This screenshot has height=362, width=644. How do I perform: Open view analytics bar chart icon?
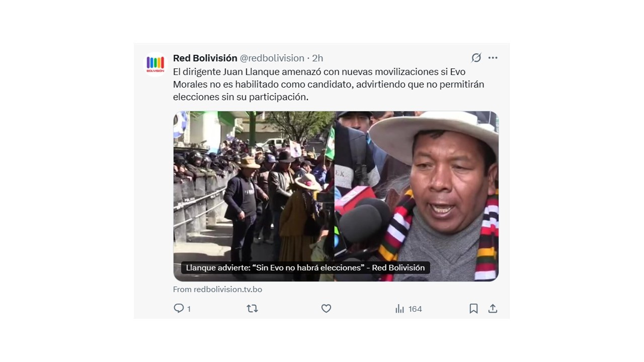pyautogui.click(x=399, y=309)
